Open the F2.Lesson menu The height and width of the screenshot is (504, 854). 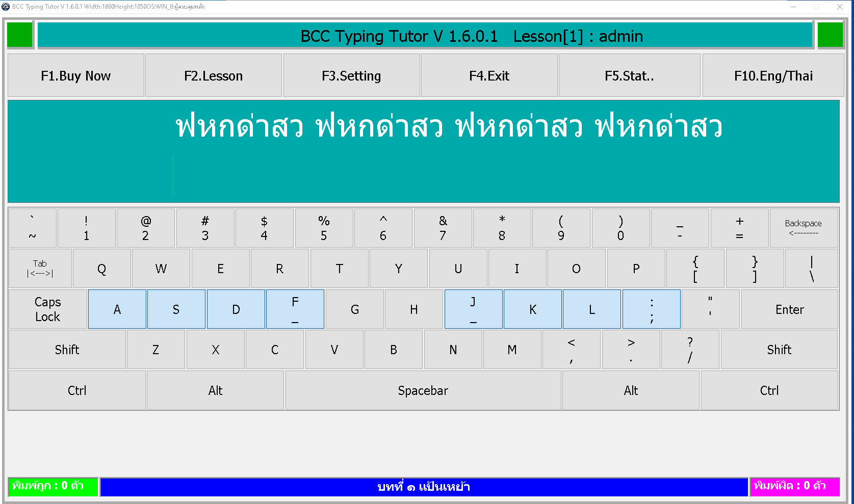(x=214, y=75)
